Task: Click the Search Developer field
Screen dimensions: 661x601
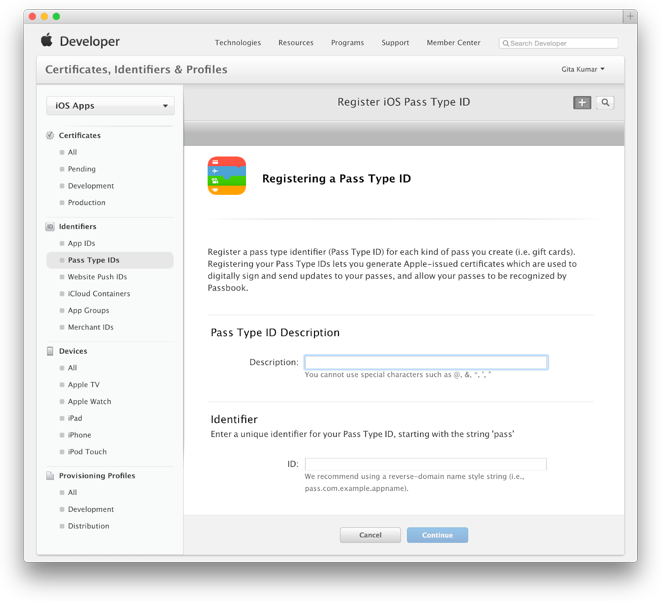Action: pos(559,43)
